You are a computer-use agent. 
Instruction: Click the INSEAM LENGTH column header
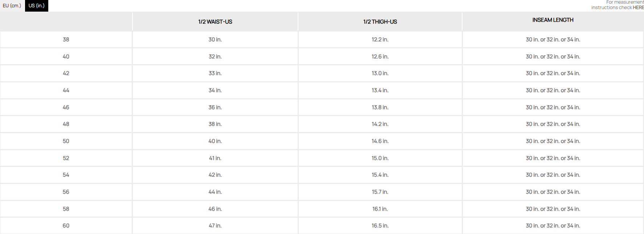coord(553,20)
